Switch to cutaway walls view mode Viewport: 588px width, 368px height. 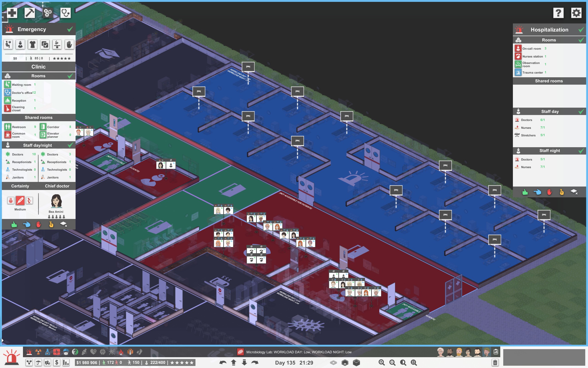(345, 362)
